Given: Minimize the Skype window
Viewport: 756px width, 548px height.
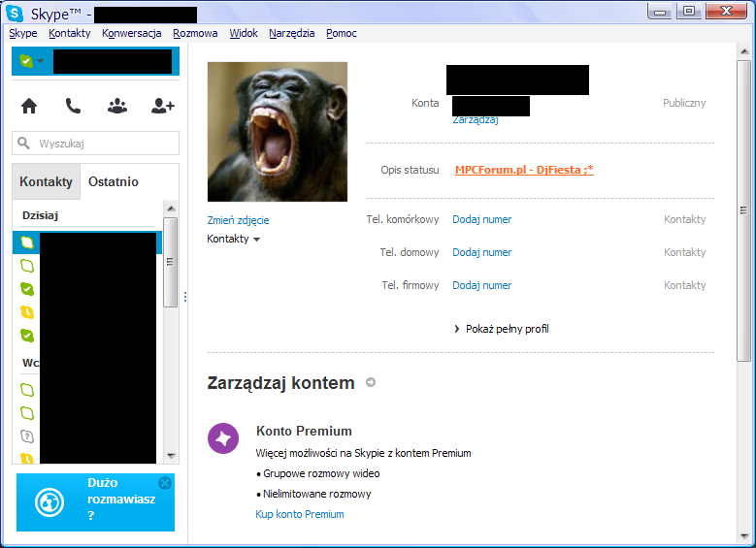Looking at the screenshot, I should pos(660,12).
